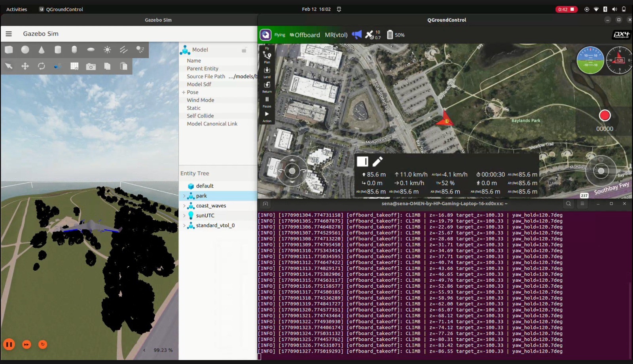
Task: Insert a sphere shape in Gazebo
Action: (x=25, y=49)
